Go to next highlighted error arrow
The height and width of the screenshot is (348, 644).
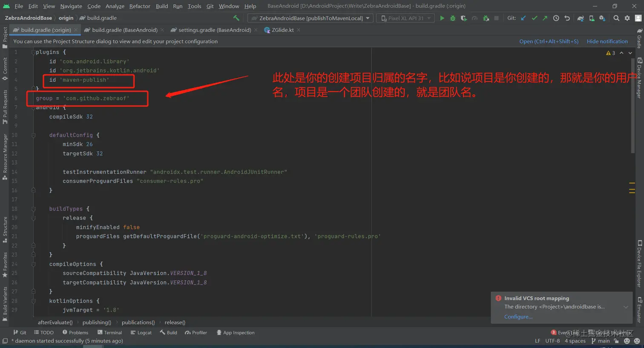pyautogui.click(x=630, y=53)
